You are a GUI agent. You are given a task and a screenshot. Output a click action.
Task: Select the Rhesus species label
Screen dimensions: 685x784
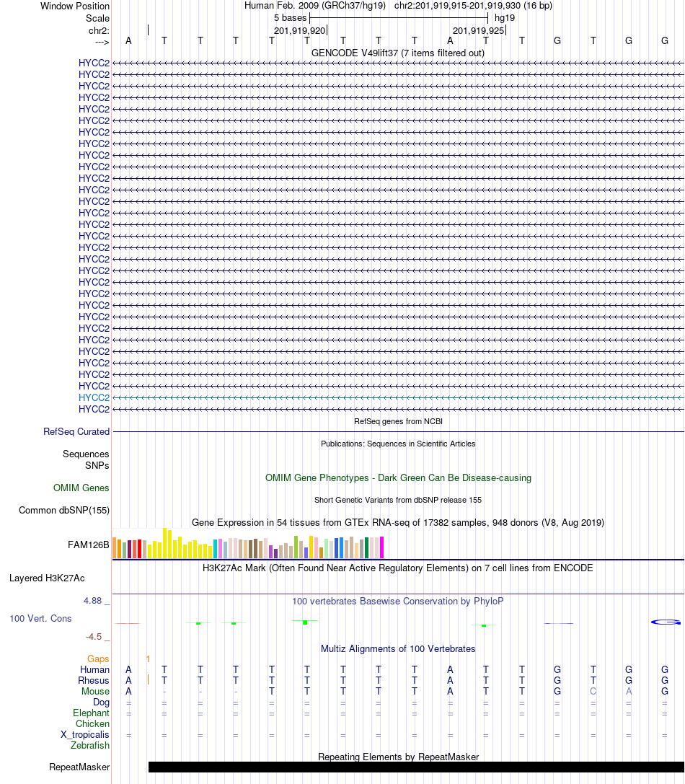pos(94,680)
